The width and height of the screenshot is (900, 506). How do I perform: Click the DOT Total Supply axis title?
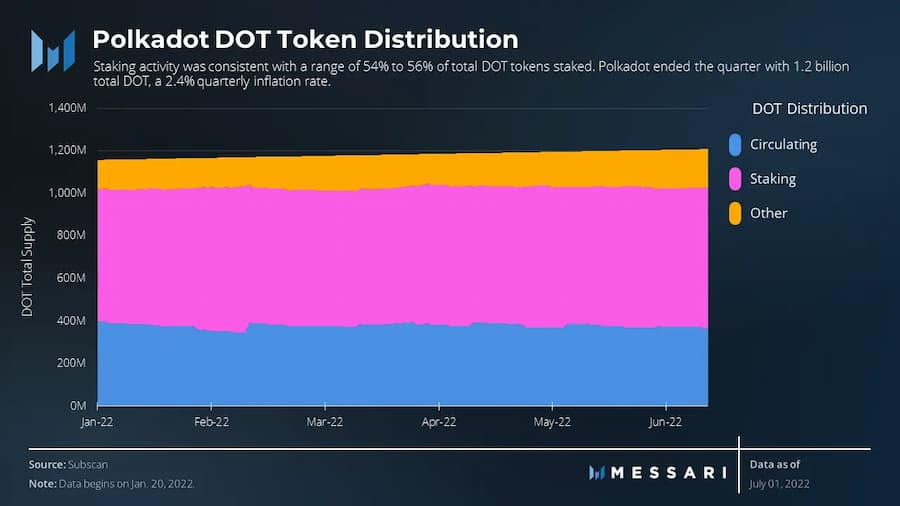coord(27,267)
